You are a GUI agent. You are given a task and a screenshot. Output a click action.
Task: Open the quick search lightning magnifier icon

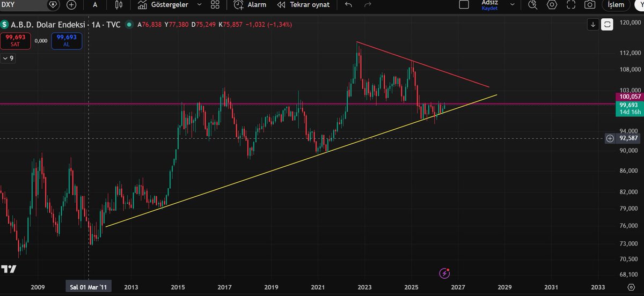[532, 4]
